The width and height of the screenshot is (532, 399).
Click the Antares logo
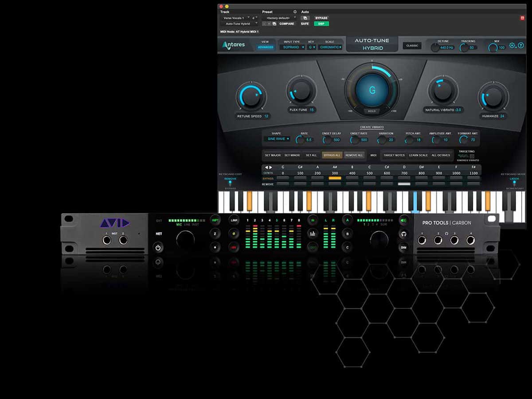point(234,46)
